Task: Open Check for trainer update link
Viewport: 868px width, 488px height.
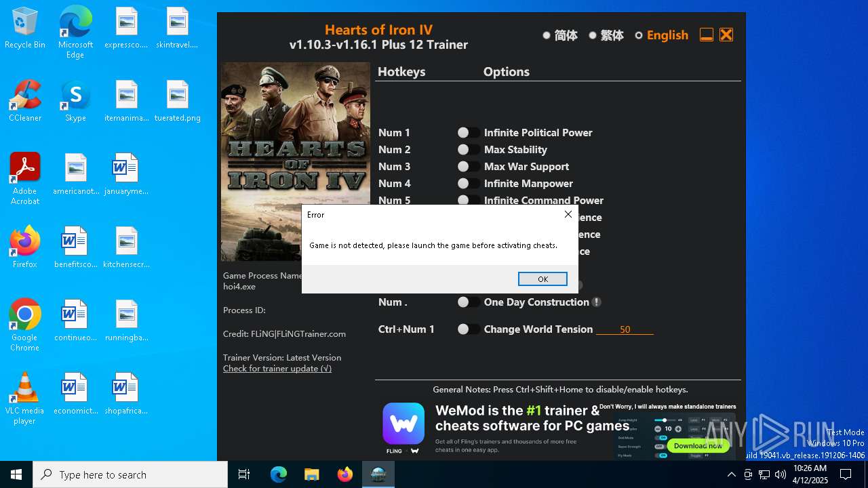Action: coord(277,369)
